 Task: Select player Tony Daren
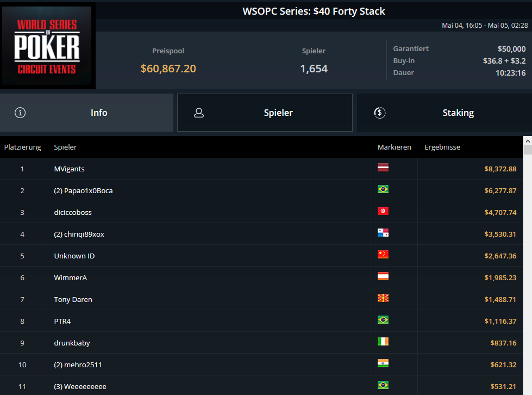73,299
